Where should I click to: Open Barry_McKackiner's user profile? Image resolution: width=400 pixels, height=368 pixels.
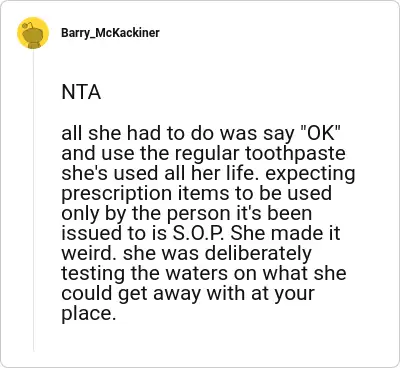pos(110,33)
